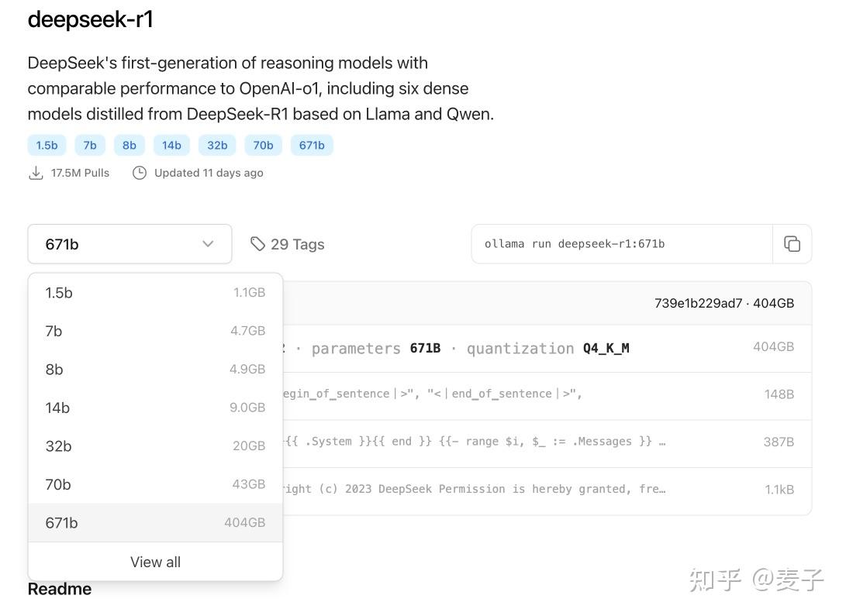Select 70b from the size dropdown list
Screen dimensions: 846x616
(57, 484)
